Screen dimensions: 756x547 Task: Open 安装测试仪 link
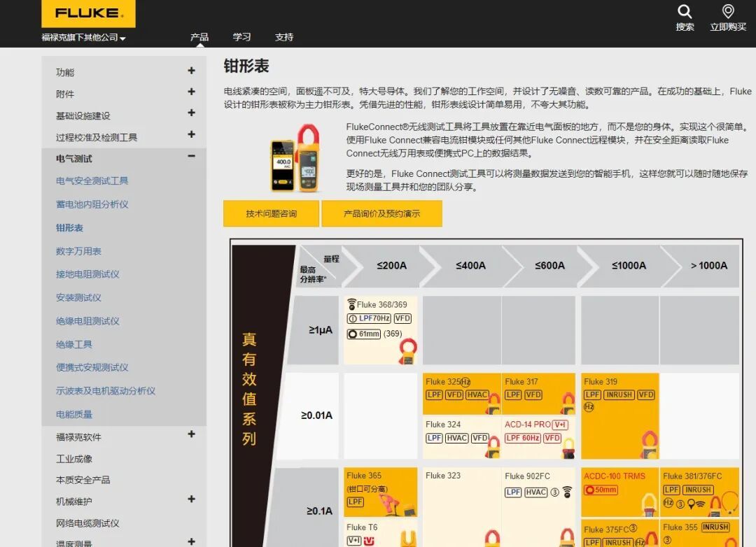pyautogui.click(x=78, y=297)
